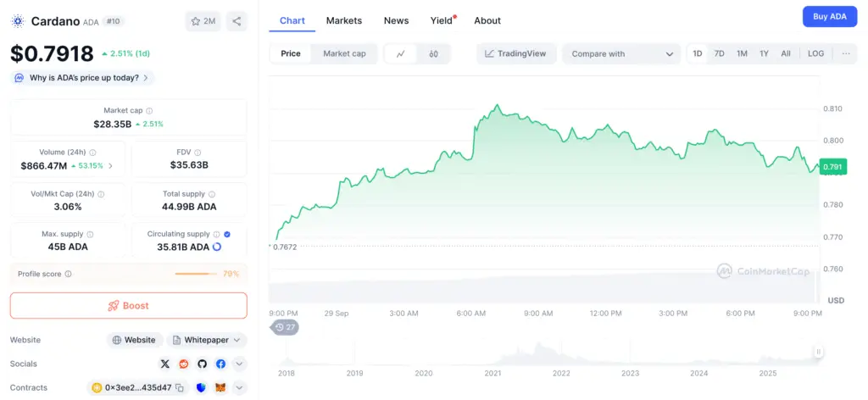868x400 pixels.
Task: Click the $28.35B market cap value
Action: 113,124
